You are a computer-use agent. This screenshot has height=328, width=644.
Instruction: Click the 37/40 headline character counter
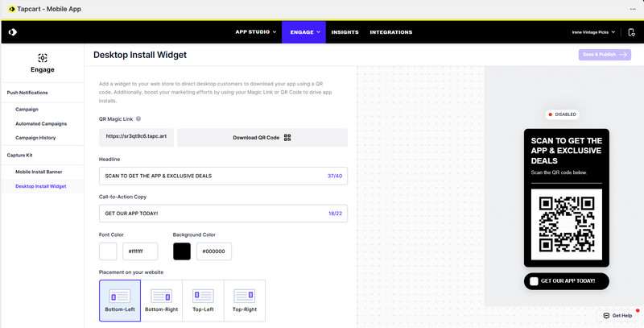335,176
